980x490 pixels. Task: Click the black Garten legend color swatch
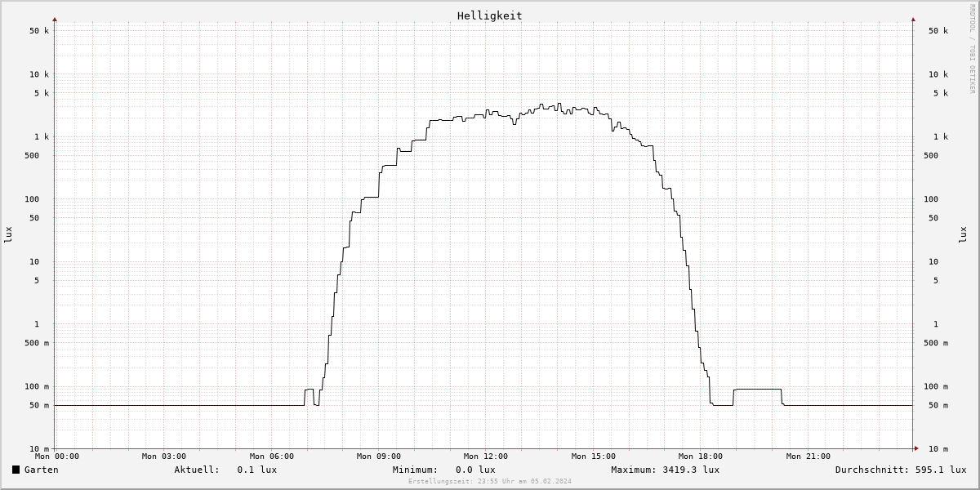pos(16,470)
